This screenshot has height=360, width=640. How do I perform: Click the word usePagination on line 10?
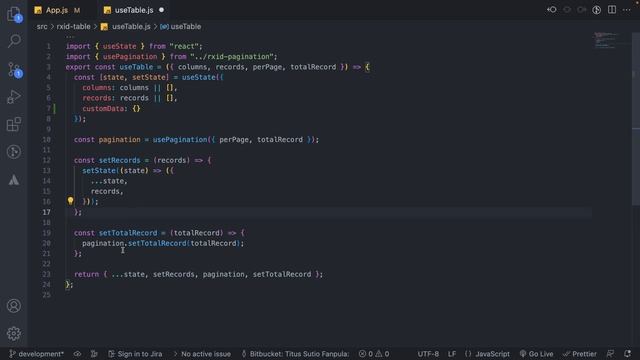(x=180, y=140)
